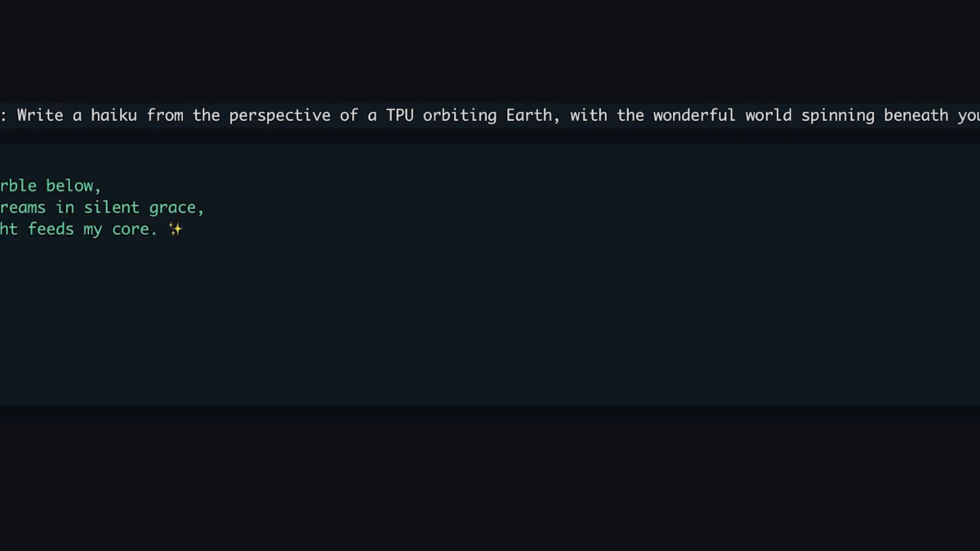The image size is (980, 551).
Task: Click the haiku line ending "below,"
Action: pyautogui.click(x=51, y=186)
